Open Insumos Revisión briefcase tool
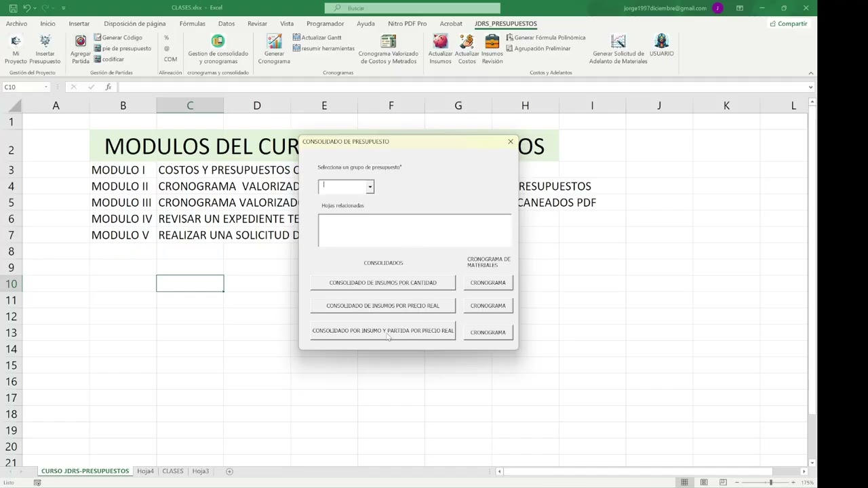This screenshot has height=488, width=868. (x=492, y=49)
